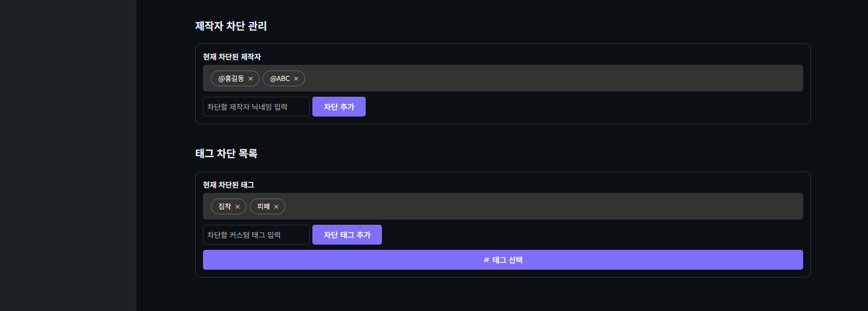Remove the @ABC blocked creator chip
Screen dimensions: 868x311
click(296, 79)
